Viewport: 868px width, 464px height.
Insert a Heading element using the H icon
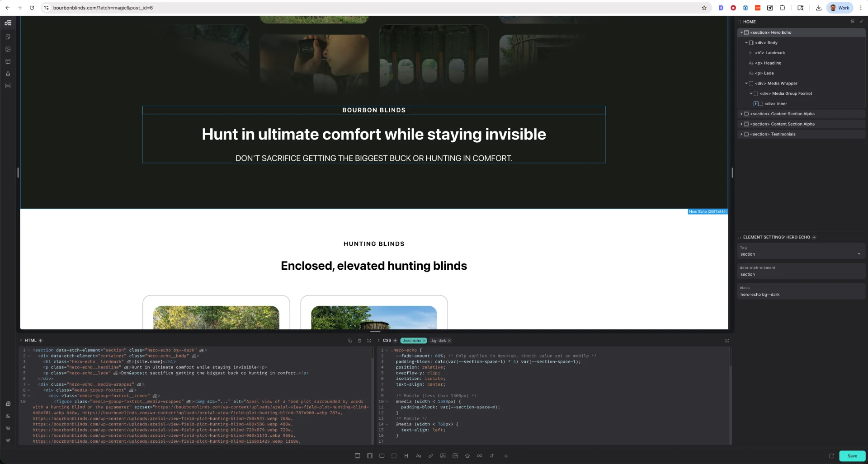click(x=406, y=456)
